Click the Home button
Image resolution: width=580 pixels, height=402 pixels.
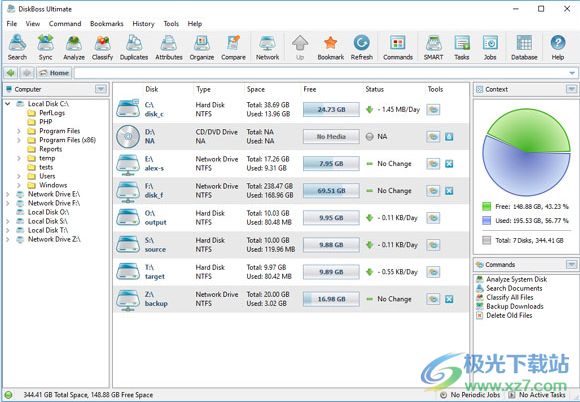[54, 73]
